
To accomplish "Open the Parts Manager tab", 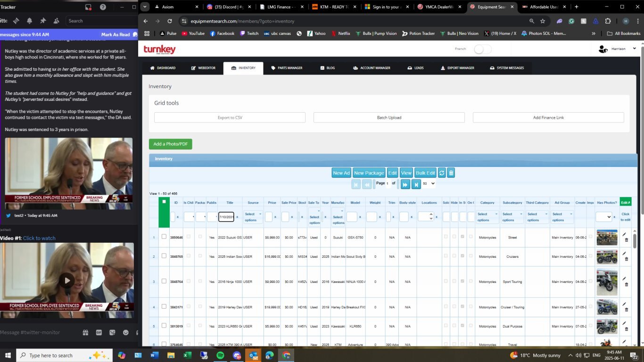I will (287, 68).
